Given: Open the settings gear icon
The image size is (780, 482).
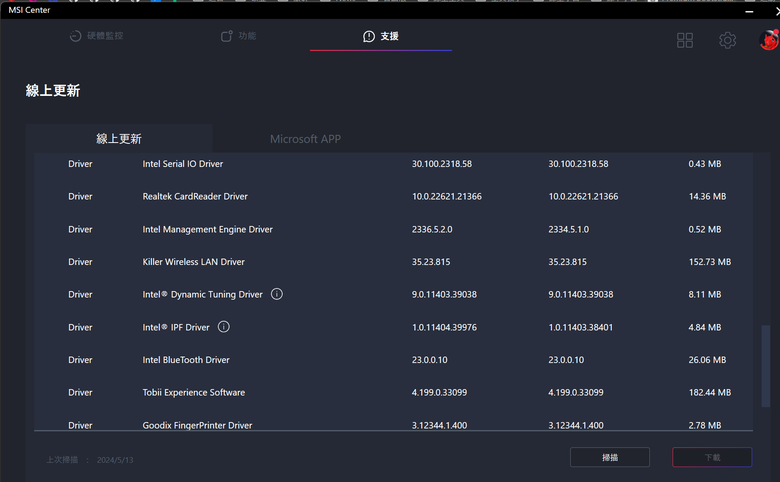Looking at the screenshot, I should click(727, 40).
